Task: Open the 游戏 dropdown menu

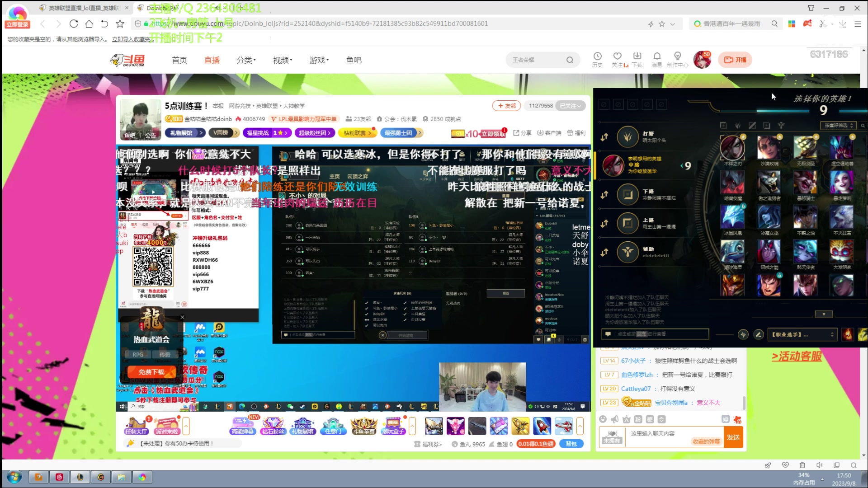Action: coord(319,60)
